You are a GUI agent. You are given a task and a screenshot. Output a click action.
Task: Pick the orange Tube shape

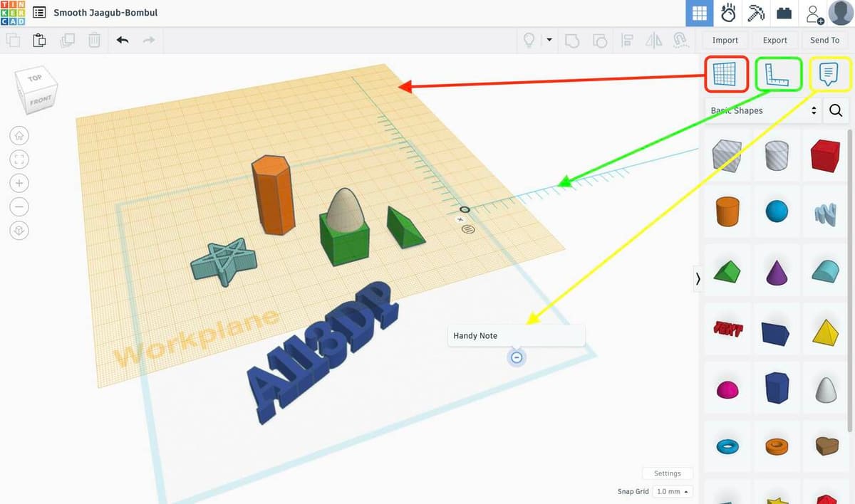tap(777, 446)
